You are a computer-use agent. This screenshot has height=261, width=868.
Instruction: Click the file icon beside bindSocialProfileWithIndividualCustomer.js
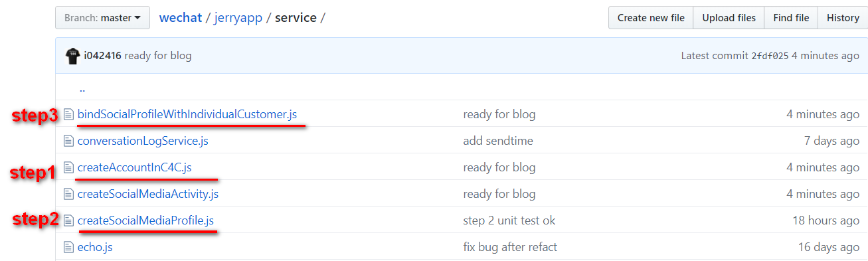point(68,114)
